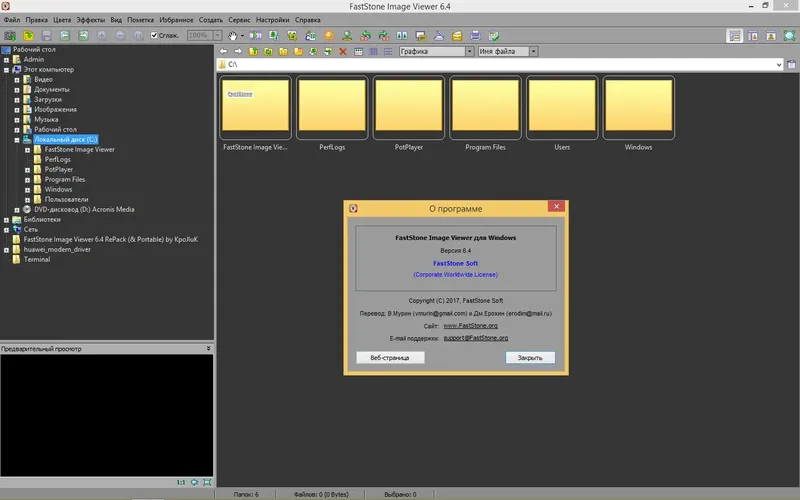The image size is (800, 500).
Task: Select PerfLogs in the folder tree
Action: (x=57, y=160)
